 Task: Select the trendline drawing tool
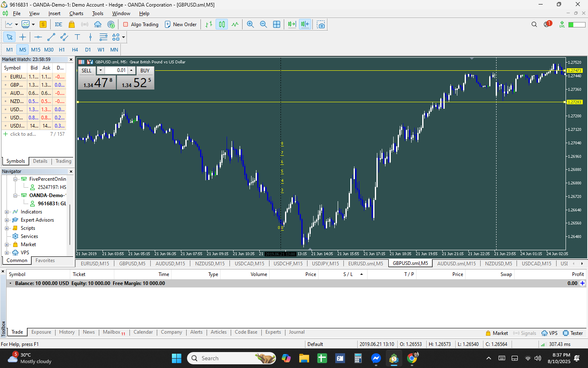51,37
